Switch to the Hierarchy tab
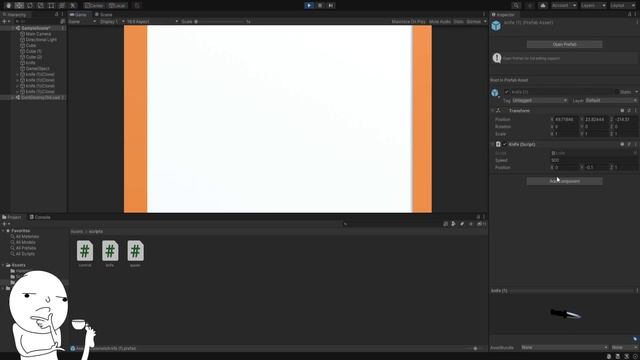The image size is (640, 360). click(x=15, y=15)
